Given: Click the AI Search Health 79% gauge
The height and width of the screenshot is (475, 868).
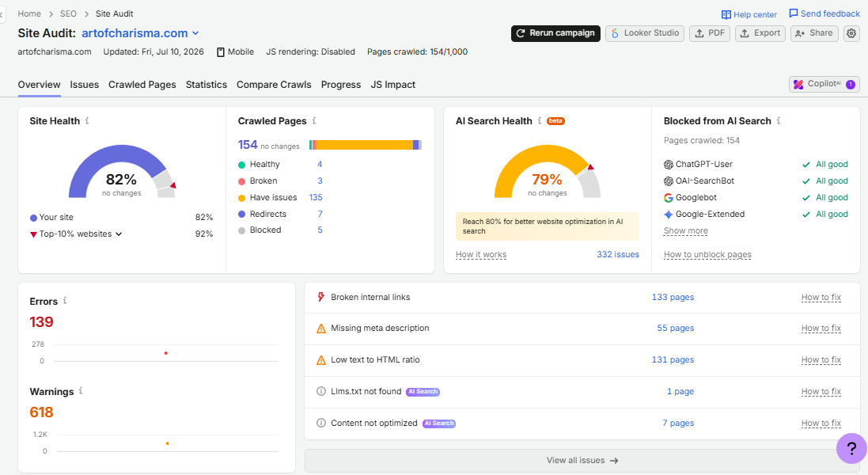Looking at the screenshot, I should point(547,172).
